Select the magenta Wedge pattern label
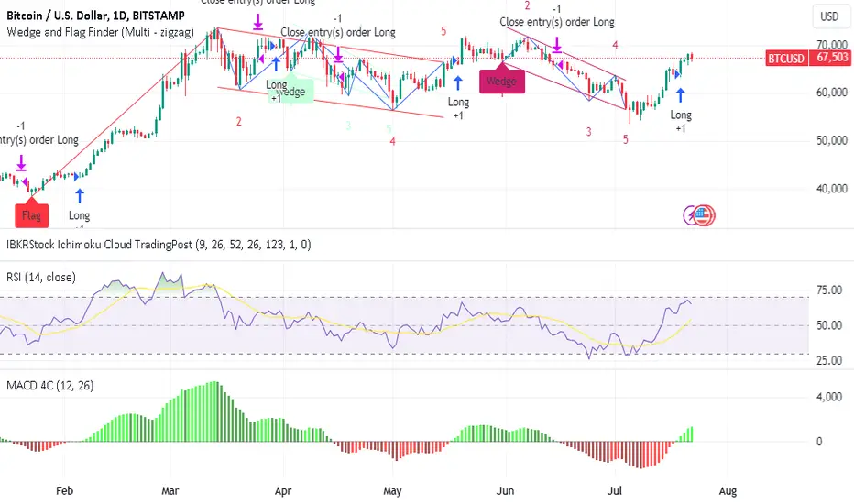Image resolution: width=854 pixels, height=504 pixels. (x=501, y=82)
